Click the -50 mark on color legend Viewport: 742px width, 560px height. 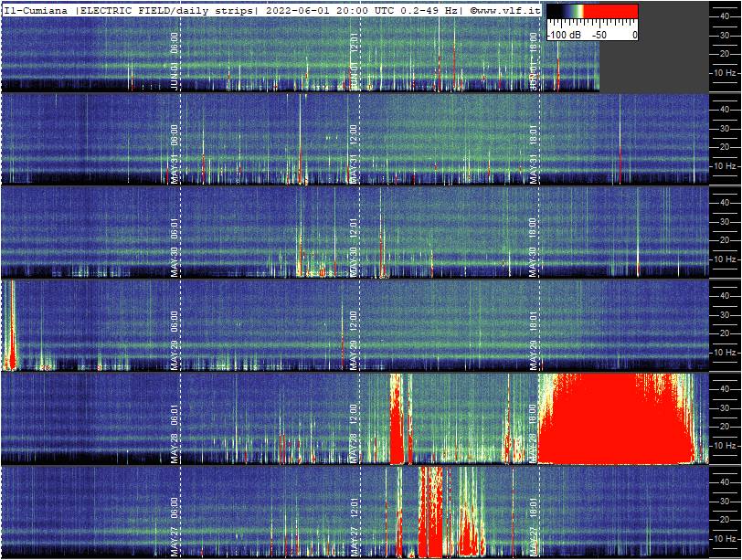click(x=599, y=34)
